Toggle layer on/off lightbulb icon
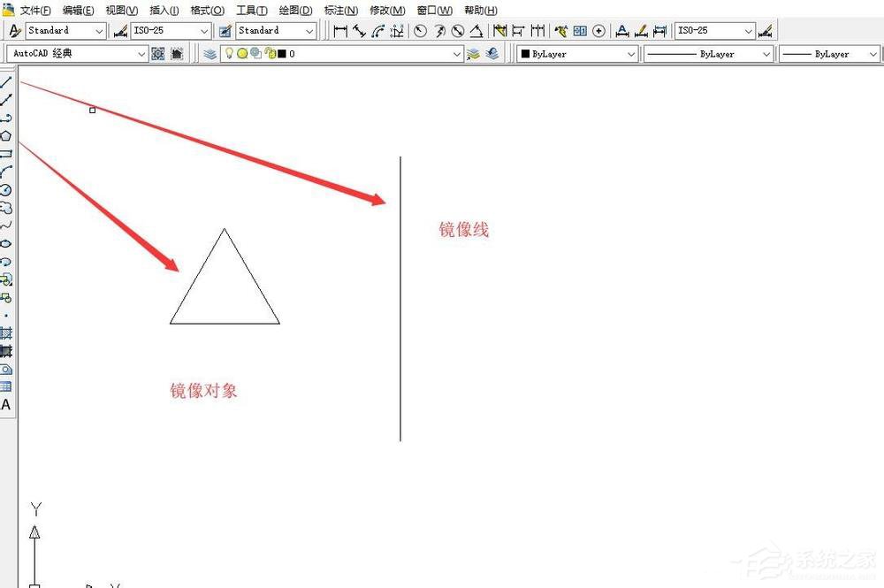This screenshot has height=588, width=884. pyautogui.click(x=229, y=54)
